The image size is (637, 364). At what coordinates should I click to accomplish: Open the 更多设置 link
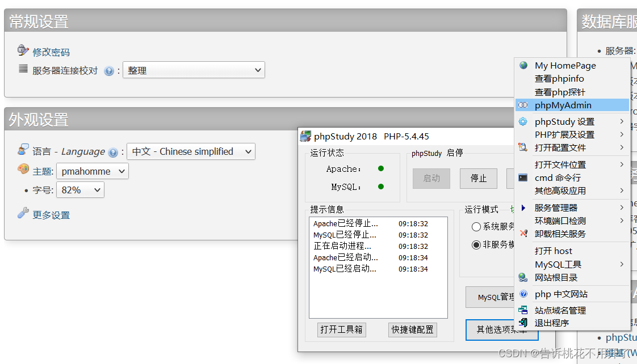[x=51, y=215]
